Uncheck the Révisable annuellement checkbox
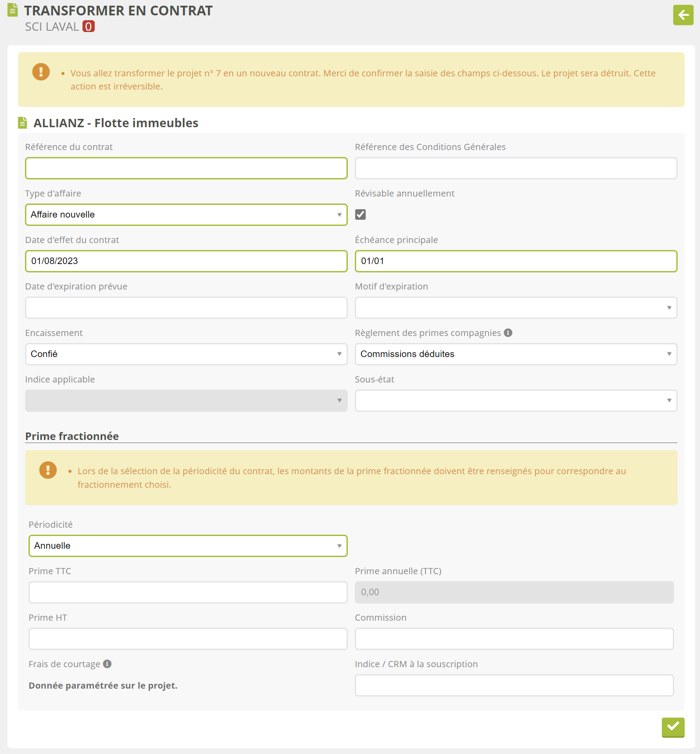 point(361,214)
